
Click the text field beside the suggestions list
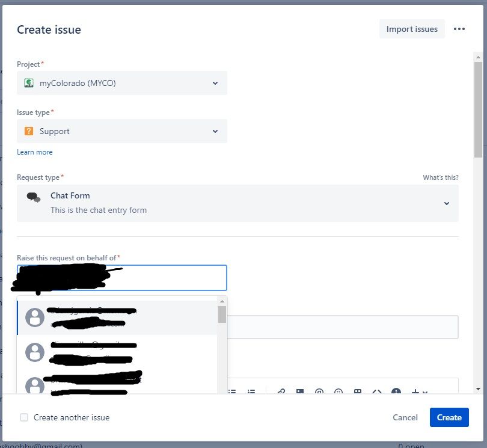coord(343,327)
